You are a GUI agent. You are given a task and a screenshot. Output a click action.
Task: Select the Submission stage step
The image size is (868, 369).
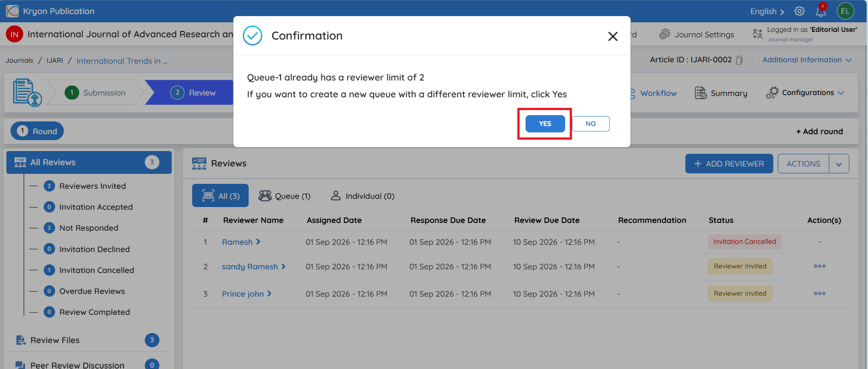tap(96, 93)
